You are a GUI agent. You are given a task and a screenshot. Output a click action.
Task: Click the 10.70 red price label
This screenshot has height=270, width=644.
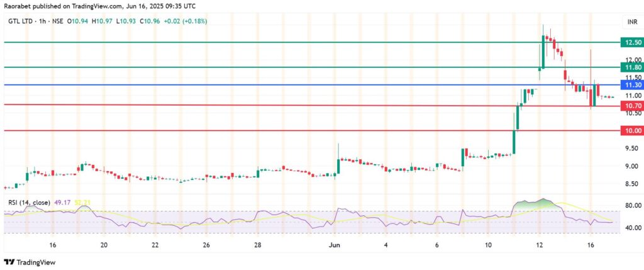click(x=629, y=105)
